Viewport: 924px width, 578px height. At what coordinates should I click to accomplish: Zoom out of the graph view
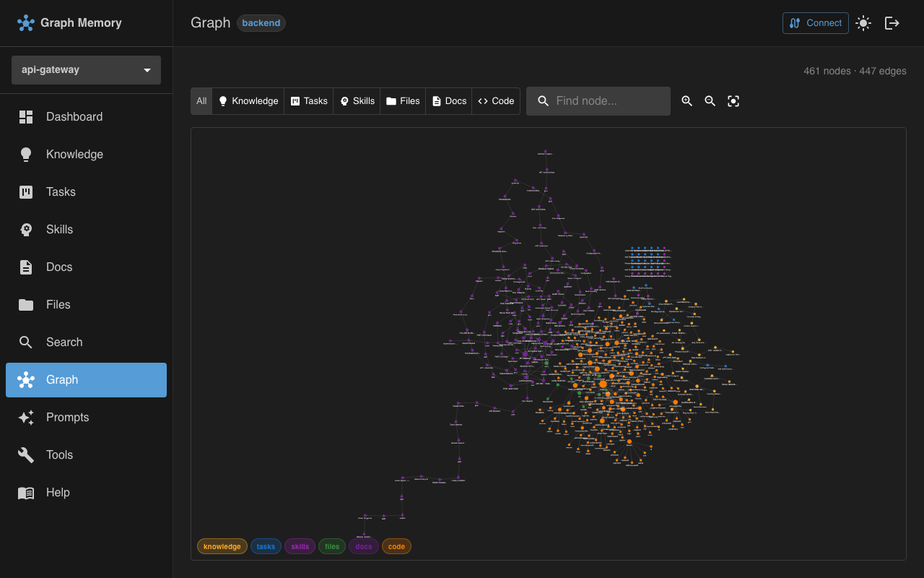pos(710,100)
